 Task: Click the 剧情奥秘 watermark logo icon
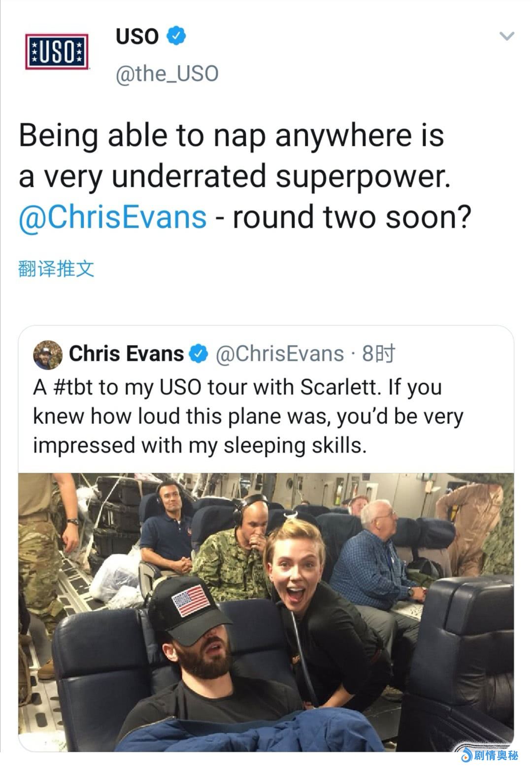(465, 755)
